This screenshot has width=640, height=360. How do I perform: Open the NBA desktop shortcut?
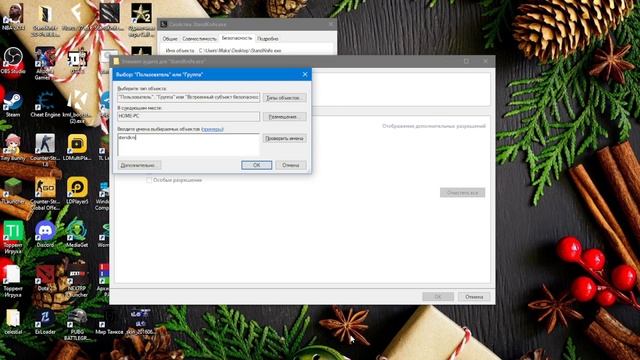(13, 17)
